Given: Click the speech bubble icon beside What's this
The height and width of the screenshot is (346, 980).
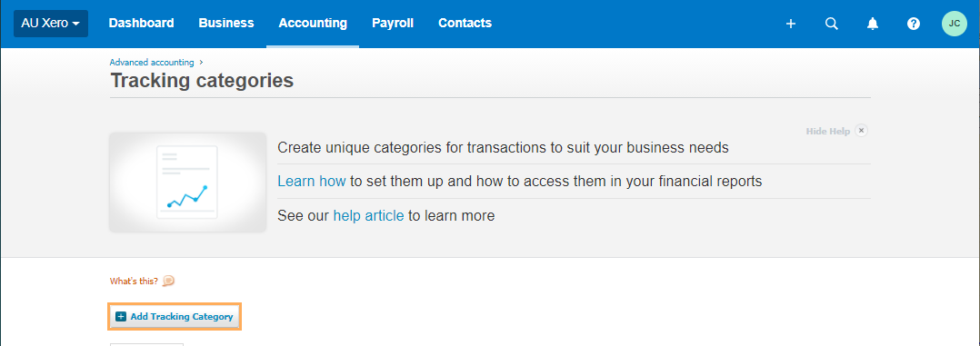Looking at the screenshot, I should coord(168,281).
